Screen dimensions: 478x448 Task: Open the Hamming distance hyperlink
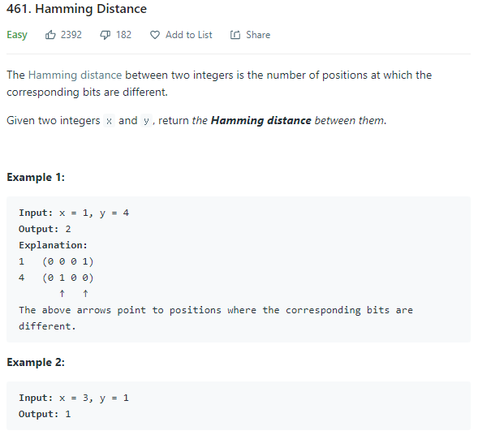75,75
